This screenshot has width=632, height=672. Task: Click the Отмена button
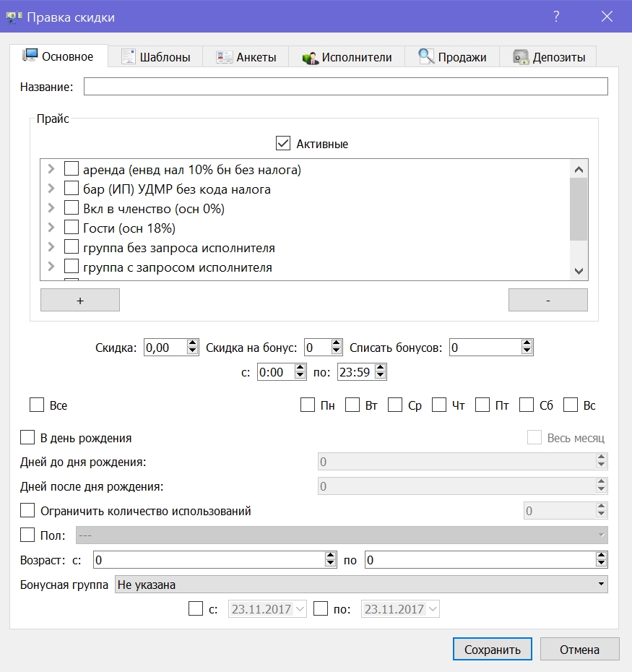tap(580, 650)
